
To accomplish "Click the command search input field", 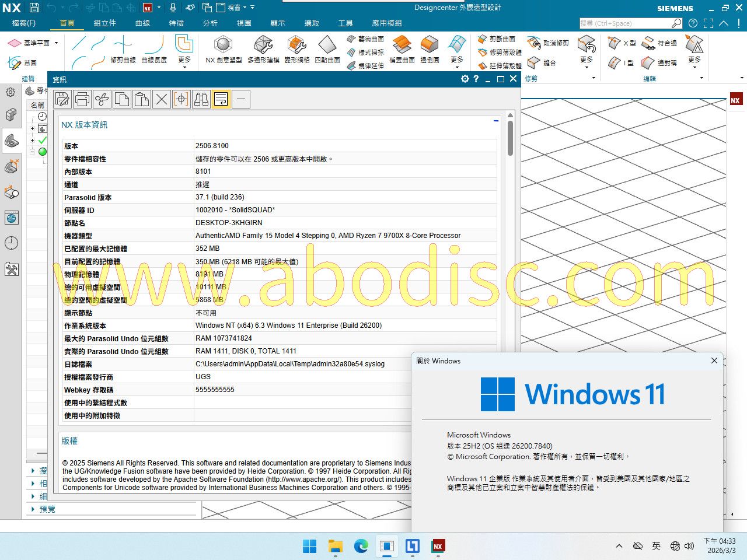I will tap(624, 23).
